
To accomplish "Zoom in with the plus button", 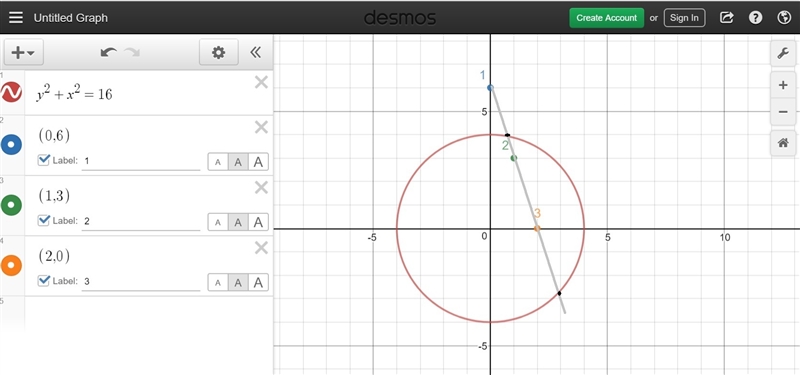I will pyautogui.click(x=783, y=85).
